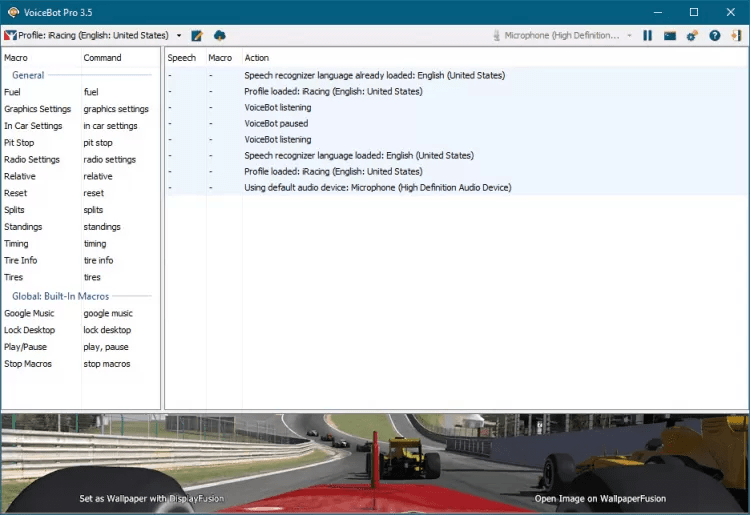Click the exit door icon

(x=736, y=35)
